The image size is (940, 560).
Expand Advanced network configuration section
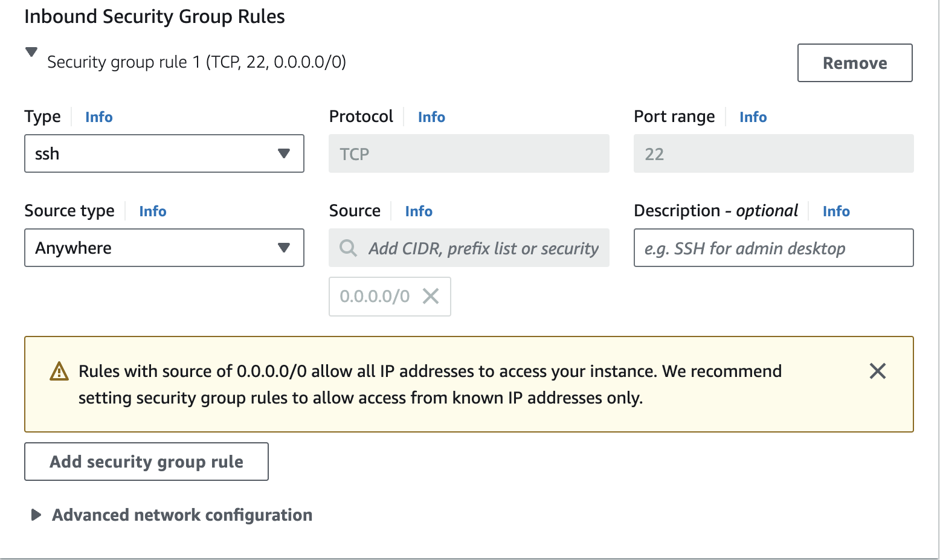(x=36, y=515)
